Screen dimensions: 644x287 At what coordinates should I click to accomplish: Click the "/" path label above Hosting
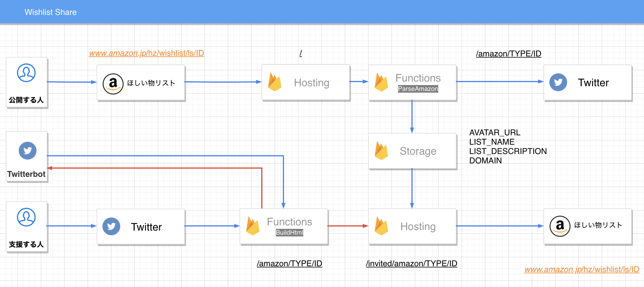click(x=301, y=53)
